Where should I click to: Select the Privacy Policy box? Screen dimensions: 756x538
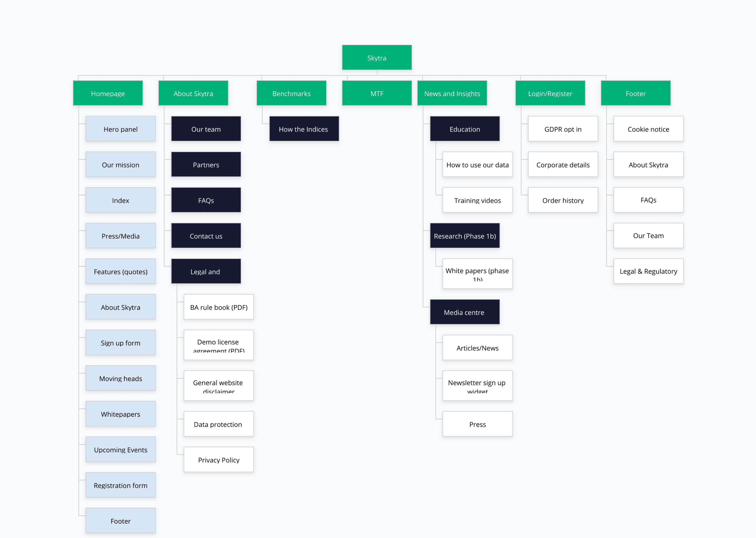pyautogui.click(x=218, y=459)
